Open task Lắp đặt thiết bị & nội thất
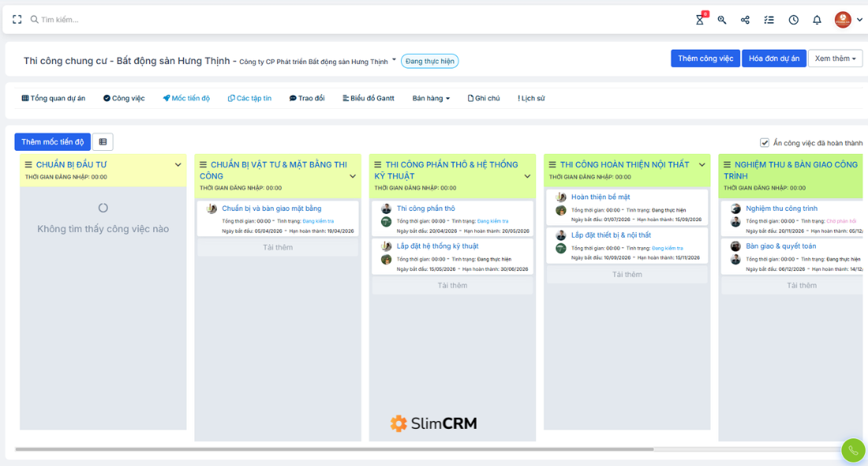The height and width of the screenshot is (466, 868). 611,235
